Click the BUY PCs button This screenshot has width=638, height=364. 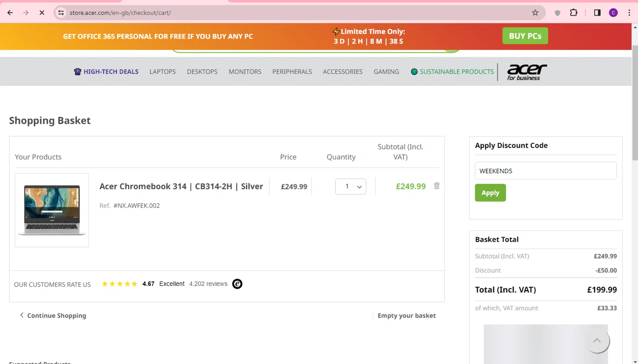[x=525, y=36]
